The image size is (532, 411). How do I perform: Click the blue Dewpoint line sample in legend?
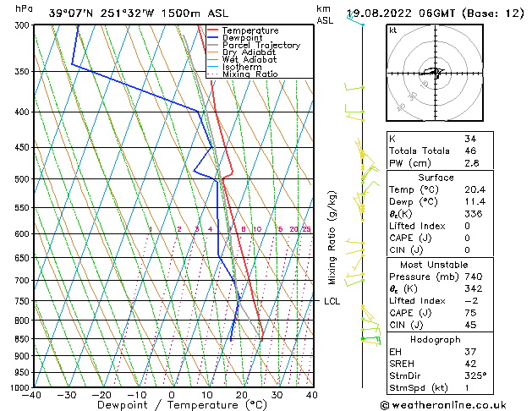[212, 37]
